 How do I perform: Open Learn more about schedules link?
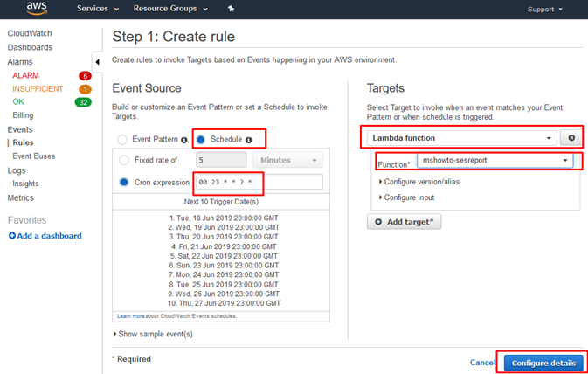[130, 316]
